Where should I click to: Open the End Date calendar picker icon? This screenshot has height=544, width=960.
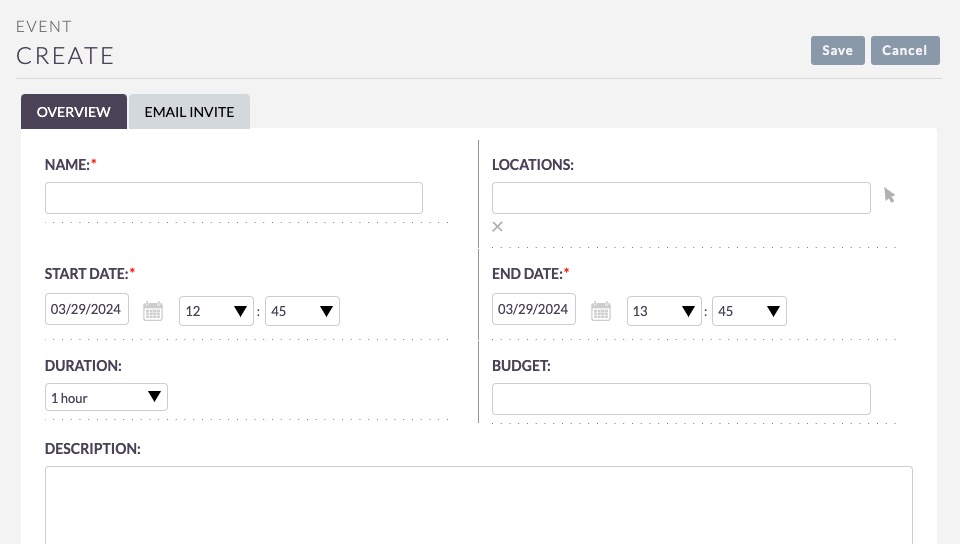[601, 311]
